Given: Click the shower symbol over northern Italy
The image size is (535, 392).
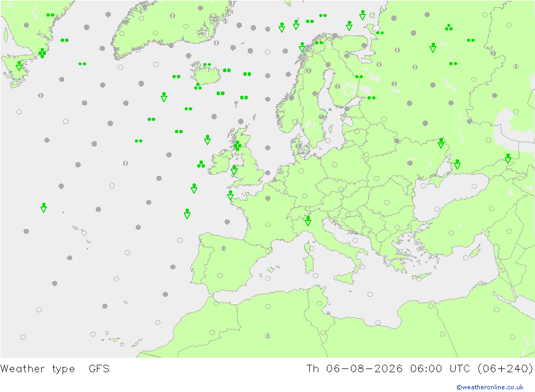Looking at the screenshot, I should pyautogui.click(x=308, y=221).
